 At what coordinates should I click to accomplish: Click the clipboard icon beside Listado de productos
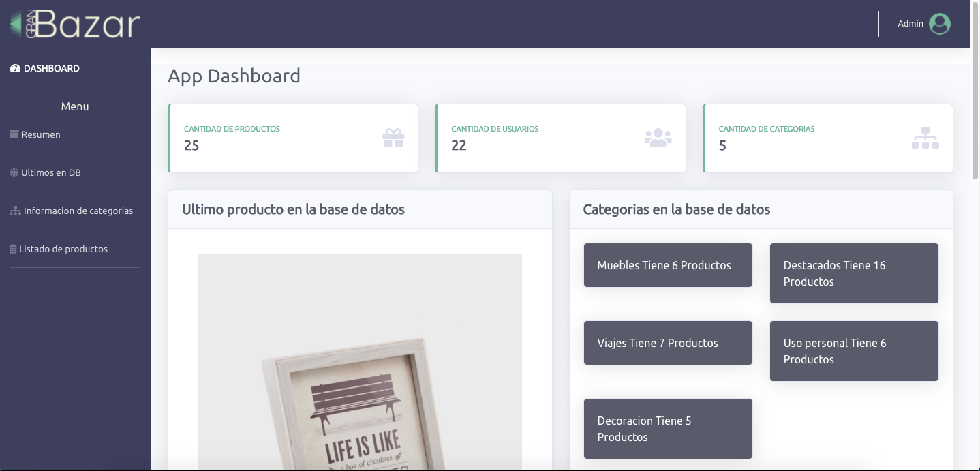coord(13,249)
